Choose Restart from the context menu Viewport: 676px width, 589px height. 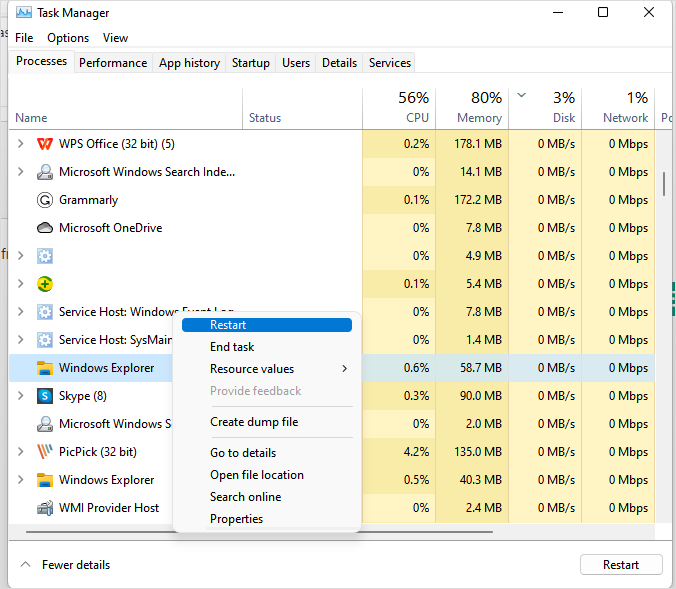tap(228, 325)
